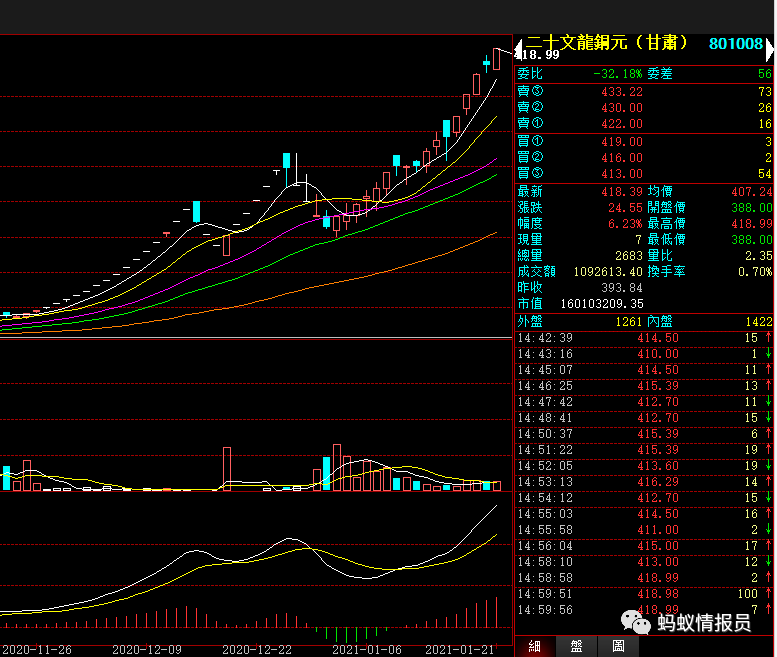Click the stock code 801008
777x657 pixels.
tap(736, 44)
